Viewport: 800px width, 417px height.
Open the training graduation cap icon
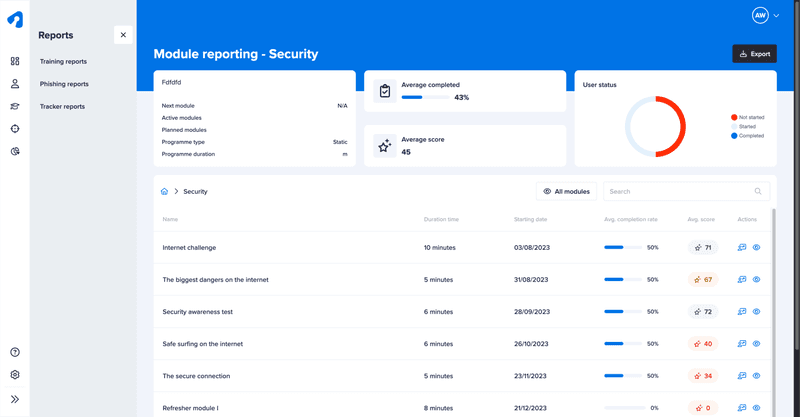tap(15, 107)
